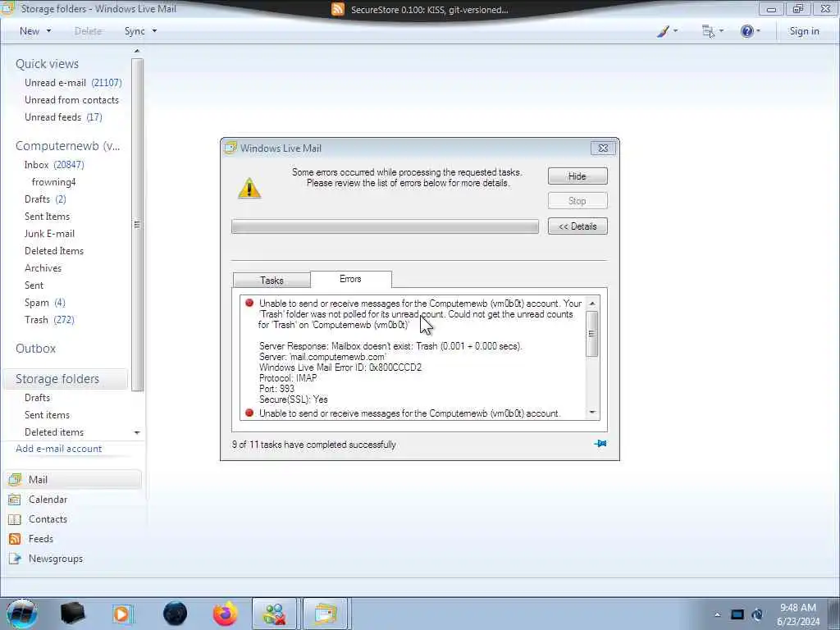The height and width of the screenshot is (630, 840).
Task: Open the Sent Items folder under Computernewb
Action: (47, 217)
